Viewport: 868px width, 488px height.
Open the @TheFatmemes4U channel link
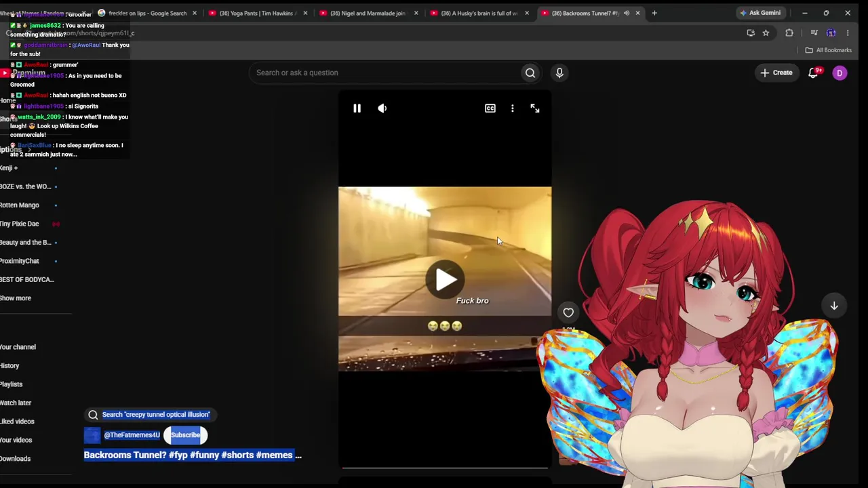click(132, 435)
